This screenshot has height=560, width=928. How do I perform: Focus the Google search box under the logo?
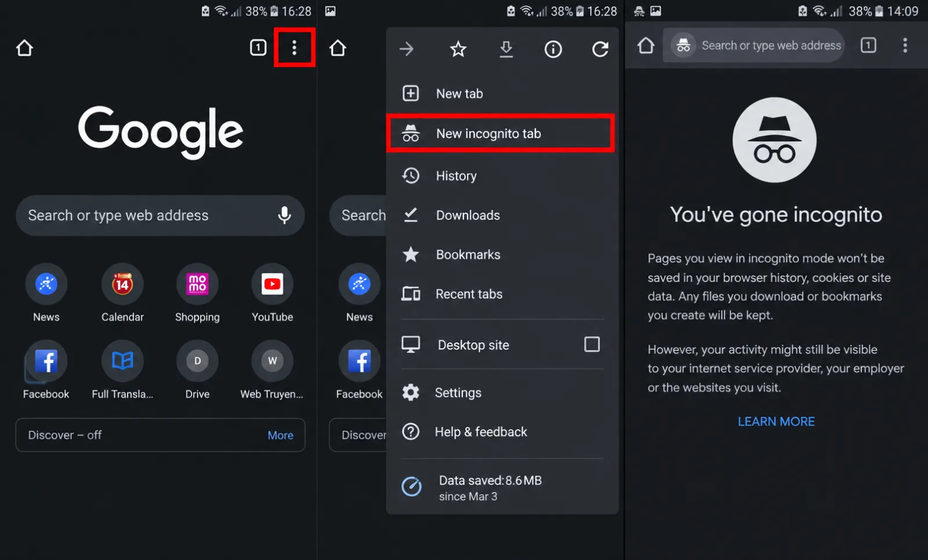tap(160, 215)
